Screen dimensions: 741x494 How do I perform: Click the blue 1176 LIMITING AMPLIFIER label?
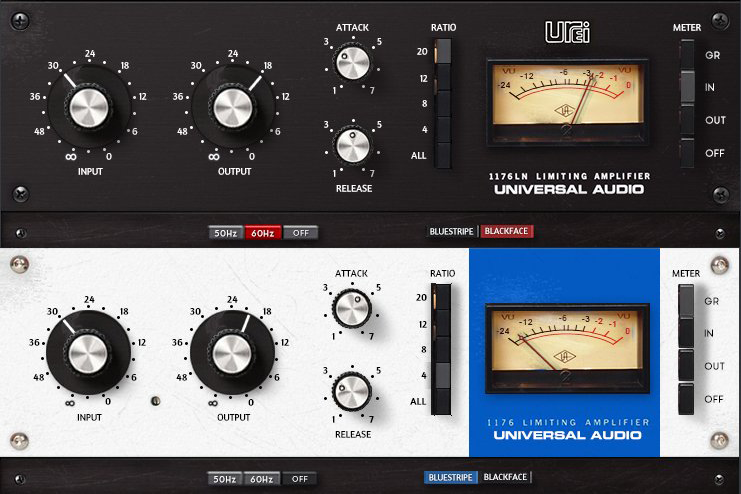[568, 422]
